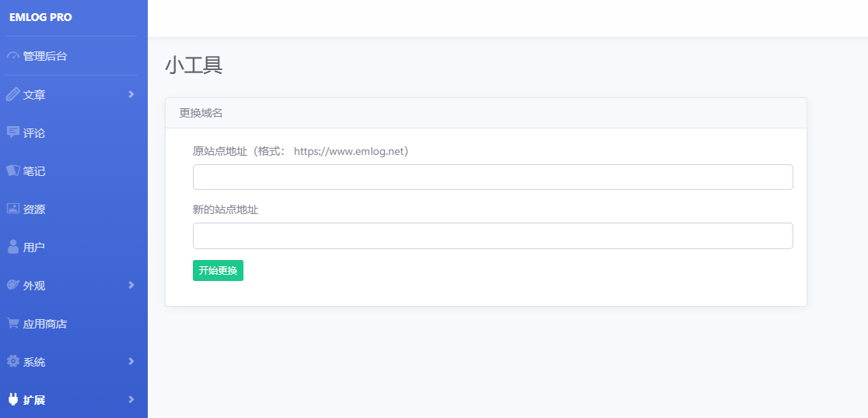Go to 应用商店 in the sidebar
Viewport: 868px width, 418px height.
pos(44,323)
